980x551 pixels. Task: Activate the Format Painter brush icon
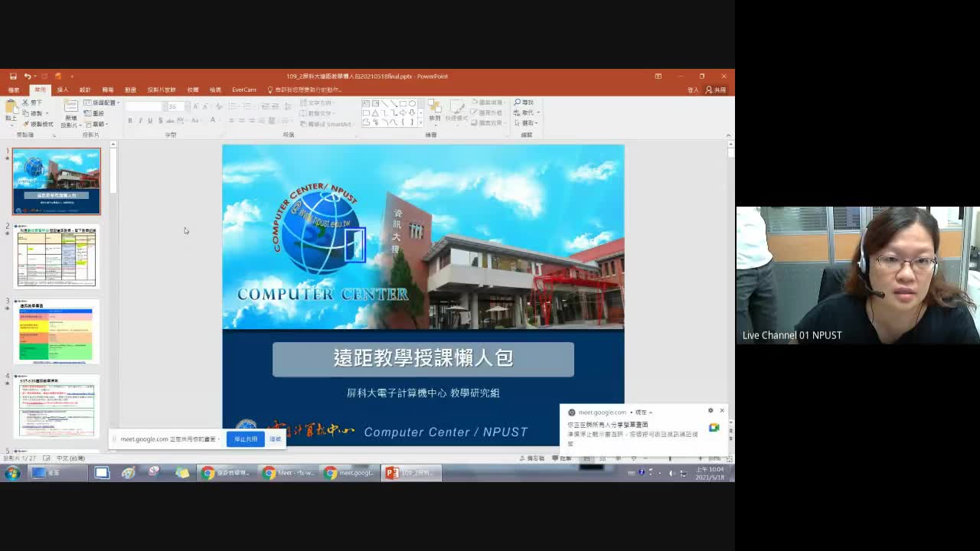click(x=38, y=124)
